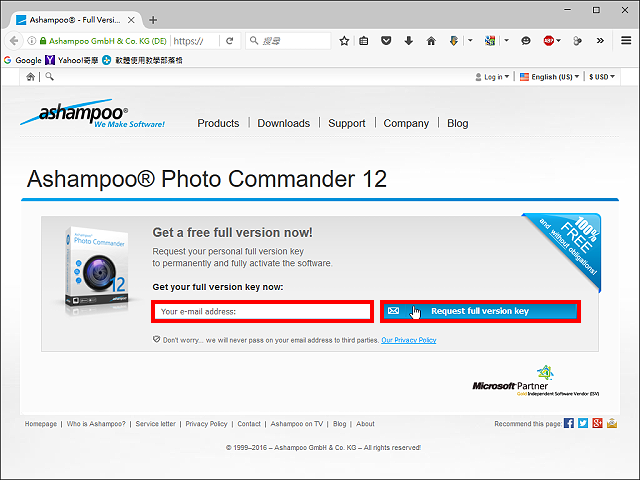The width and height of the screenshot is (640, 480).
Task: Click the browser search box
Action: (288, 41)
